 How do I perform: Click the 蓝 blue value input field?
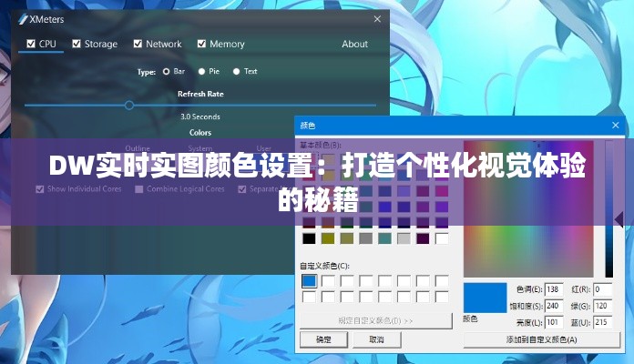point(602,322)
